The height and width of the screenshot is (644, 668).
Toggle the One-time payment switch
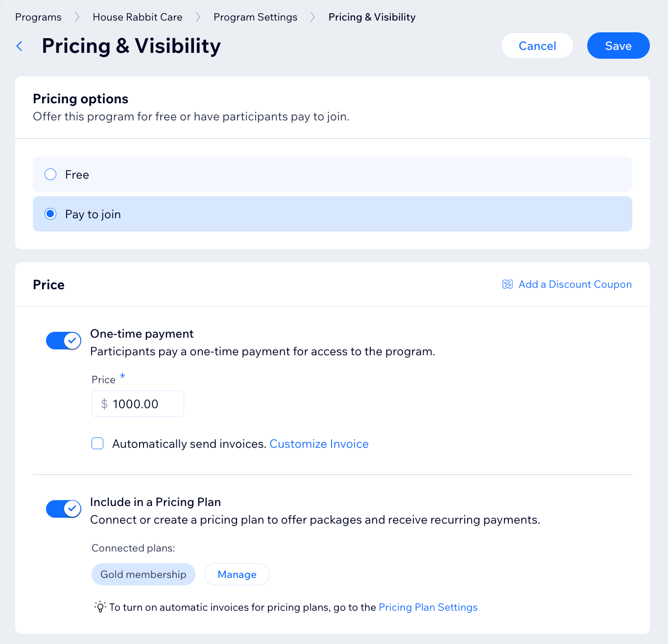[x=63, y=341]
